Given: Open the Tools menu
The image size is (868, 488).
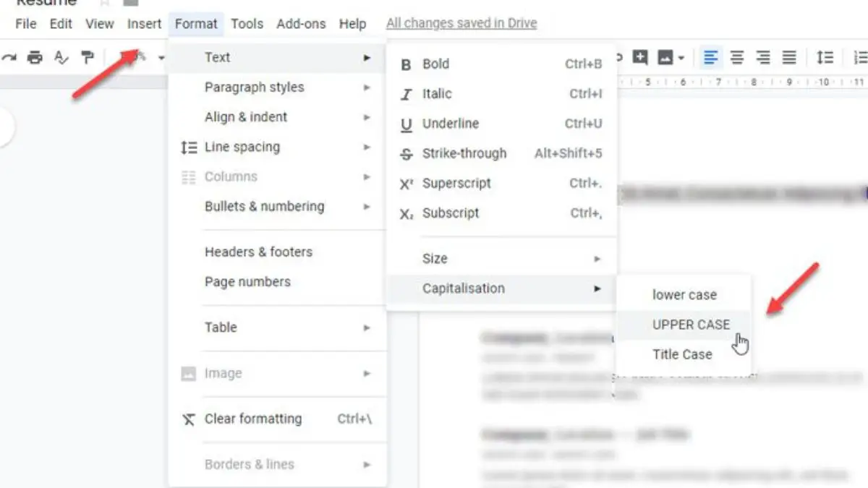Looking at the screenshot, I should tap(247, 24).
